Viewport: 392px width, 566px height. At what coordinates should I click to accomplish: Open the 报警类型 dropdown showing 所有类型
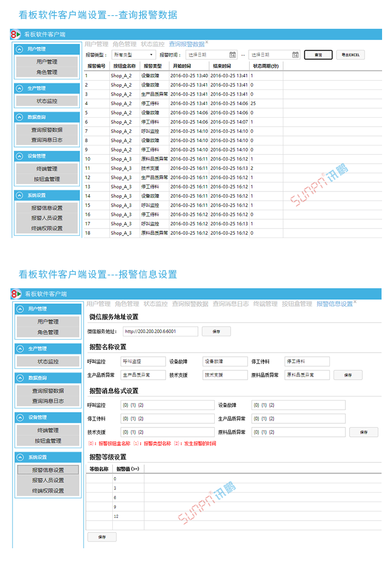coord(133,55)
